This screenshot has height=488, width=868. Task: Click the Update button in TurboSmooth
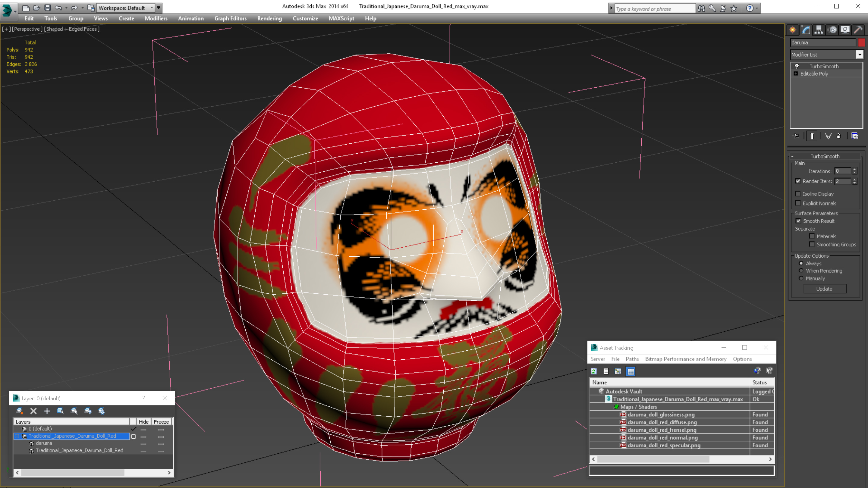825,288
